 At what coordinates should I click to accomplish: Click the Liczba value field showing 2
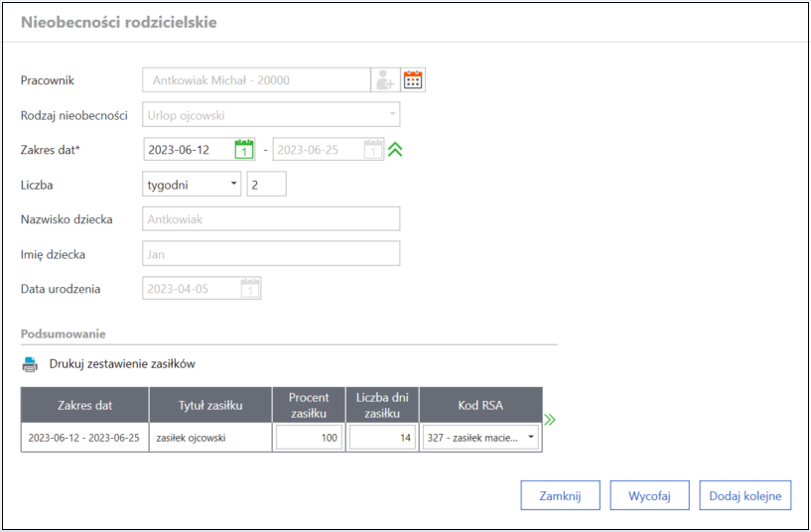pyautogui.click(x=266, y=184)
